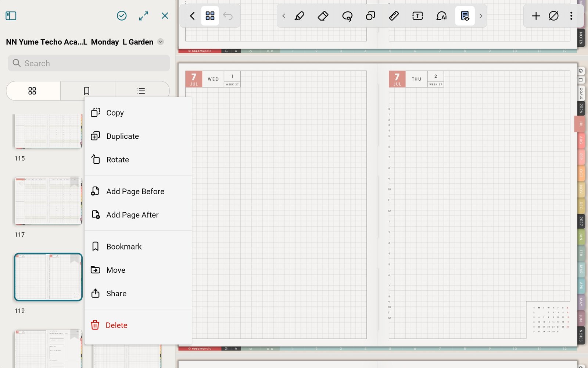Open page 117 thumbnail

pos(48,201)
